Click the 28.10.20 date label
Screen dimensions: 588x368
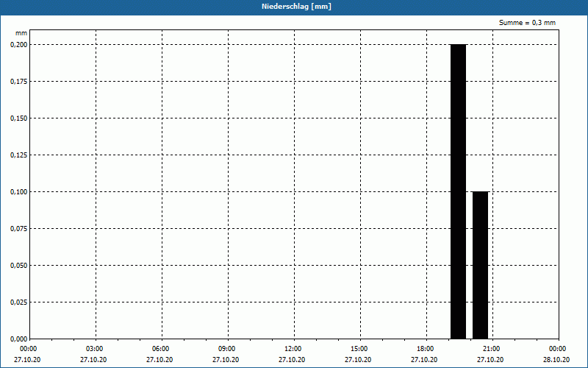pyautogui.click(x=556, y=360)
